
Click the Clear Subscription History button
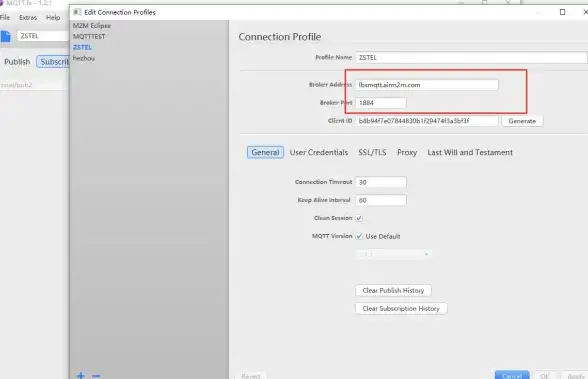401,309
